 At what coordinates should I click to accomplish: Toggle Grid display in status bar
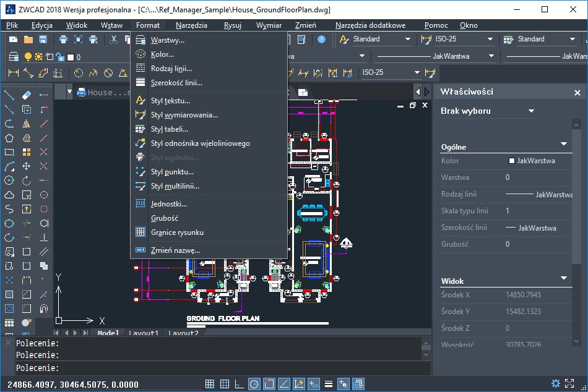225,384
